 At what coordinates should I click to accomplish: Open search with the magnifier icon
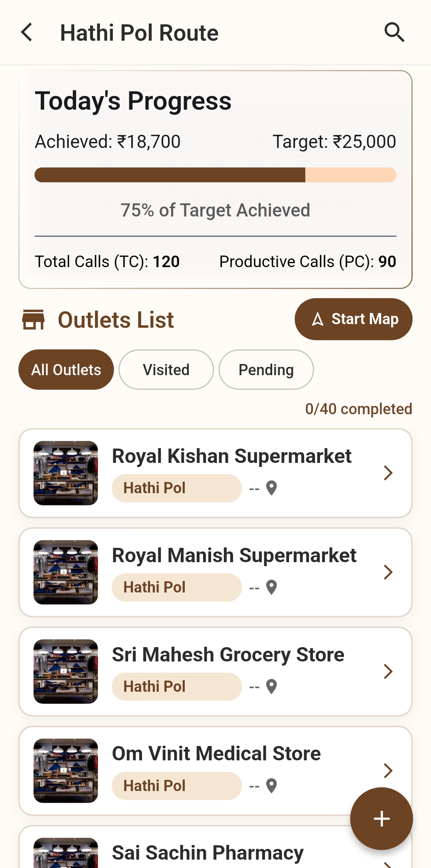pyautogui.click(x=394, y=32)
